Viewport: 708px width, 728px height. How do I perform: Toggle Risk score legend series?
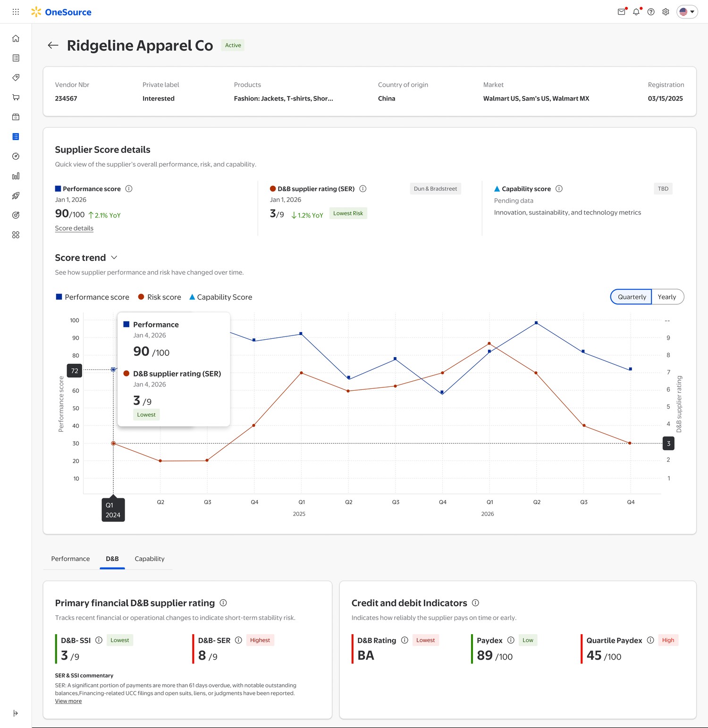point(160,297)
